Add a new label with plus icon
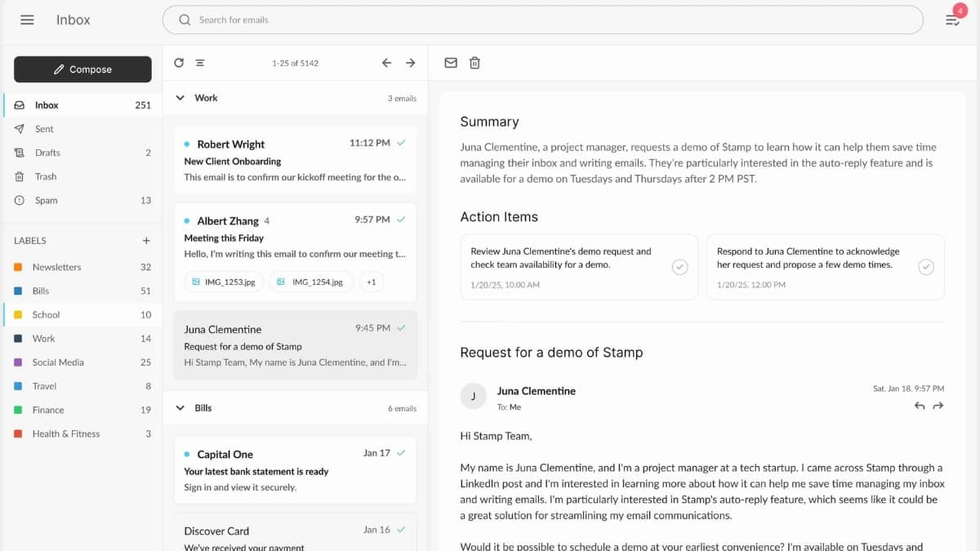 146,241
